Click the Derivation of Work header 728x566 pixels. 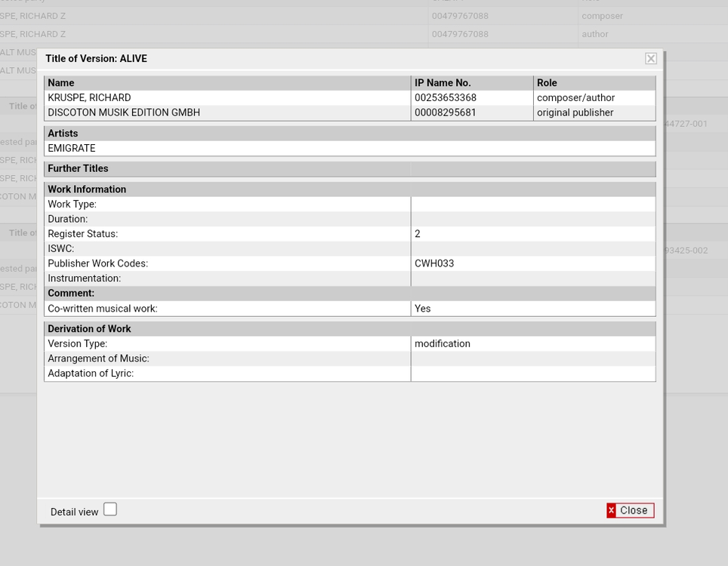pos(350,329)
